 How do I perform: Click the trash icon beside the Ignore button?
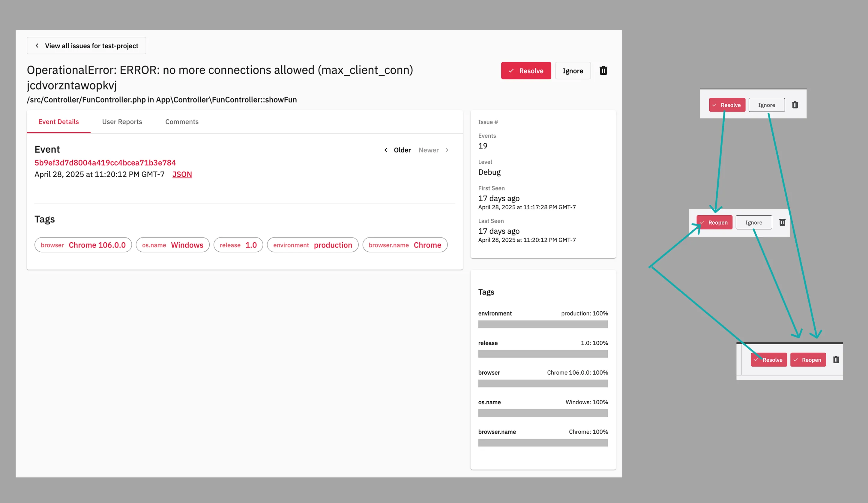coord(603,70)
